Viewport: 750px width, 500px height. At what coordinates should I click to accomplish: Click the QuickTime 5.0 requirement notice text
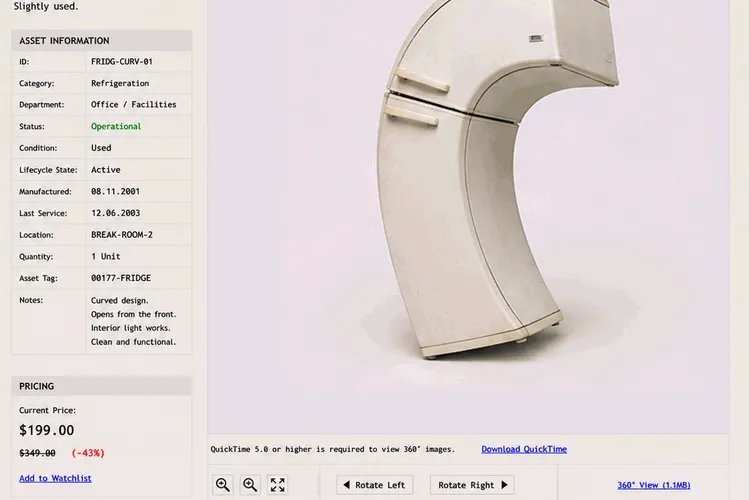[332, 449]
